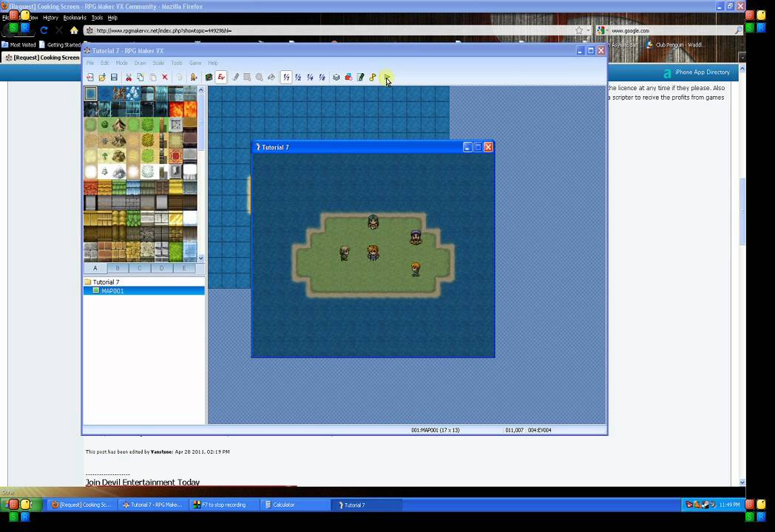Image resolution: width=775 pixels, height=532 pixels.
Task: Set map scale to 1/1
Action: (x=286, y=78)
